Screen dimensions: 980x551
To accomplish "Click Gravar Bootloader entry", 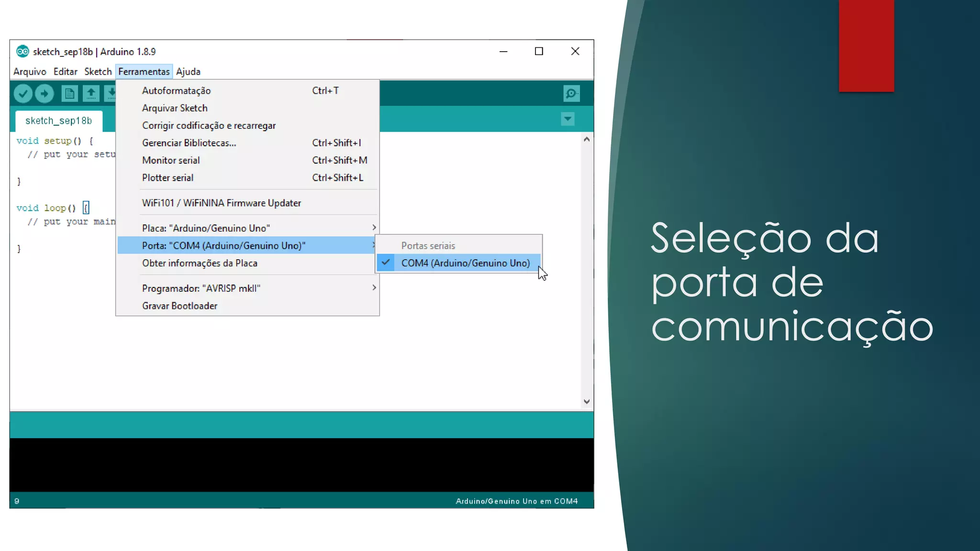I will tap(179, 306).
